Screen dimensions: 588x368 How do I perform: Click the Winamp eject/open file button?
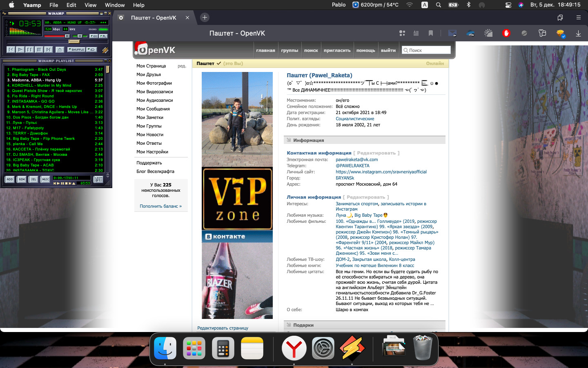click(x=60, y=49)
